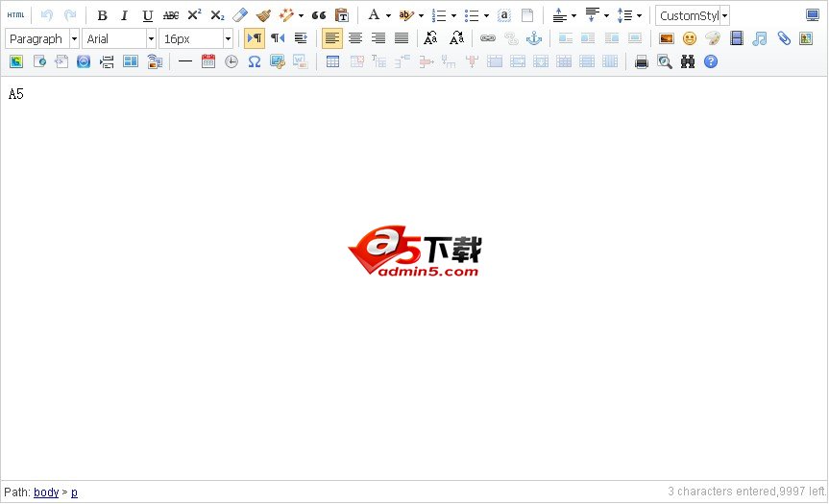Open find and replace binoculars
The height and width of the screenshot is (504, 829).
[688, 61]
